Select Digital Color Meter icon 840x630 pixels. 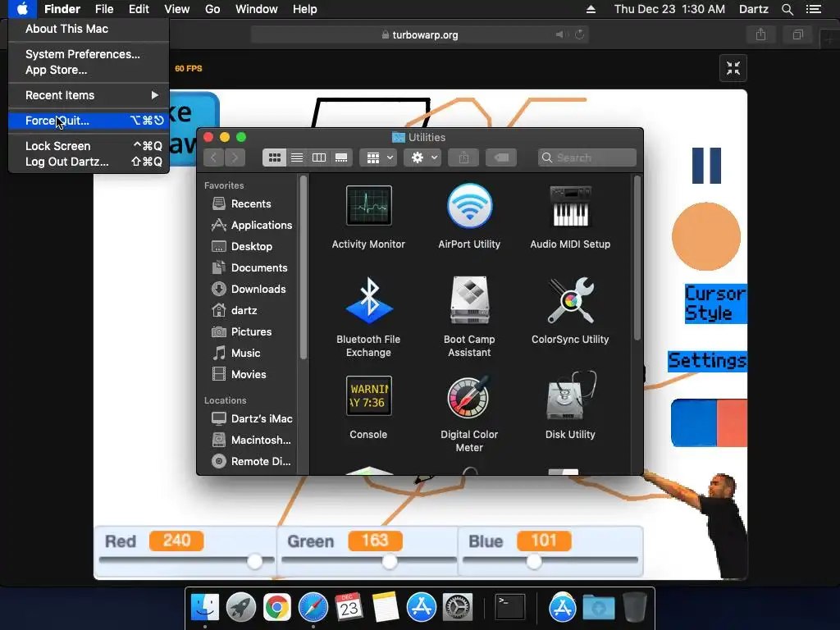point(469,396)
